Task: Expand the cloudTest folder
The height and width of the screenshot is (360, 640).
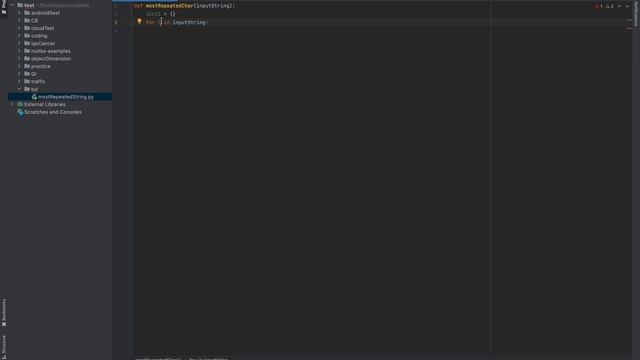Action: point(19,28)
